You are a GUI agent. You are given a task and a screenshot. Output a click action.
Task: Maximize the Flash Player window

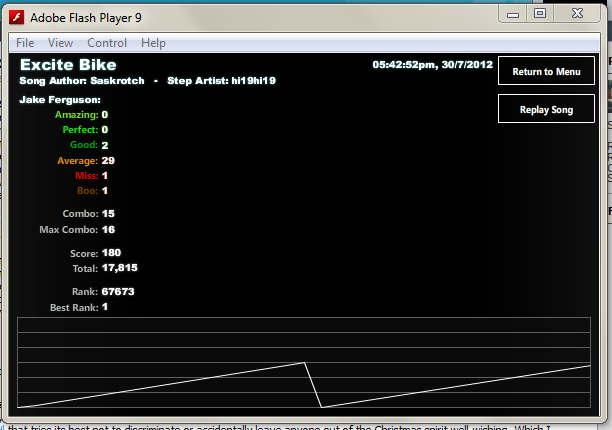(x=540, y=14)
